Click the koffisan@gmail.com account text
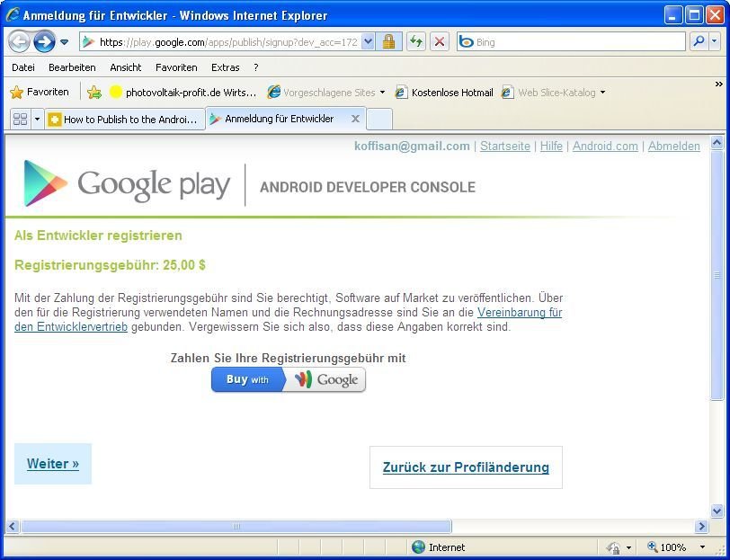 point(412,147)
